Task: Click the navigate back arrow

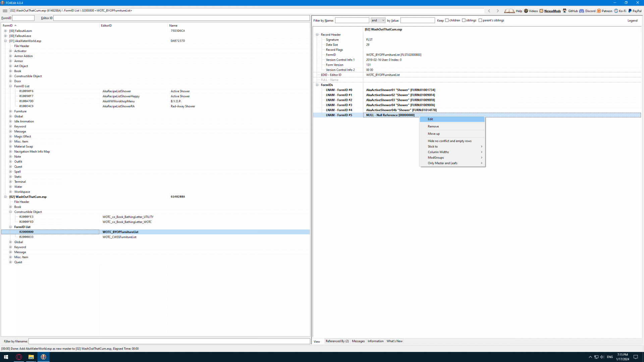Action: (489, 11)
